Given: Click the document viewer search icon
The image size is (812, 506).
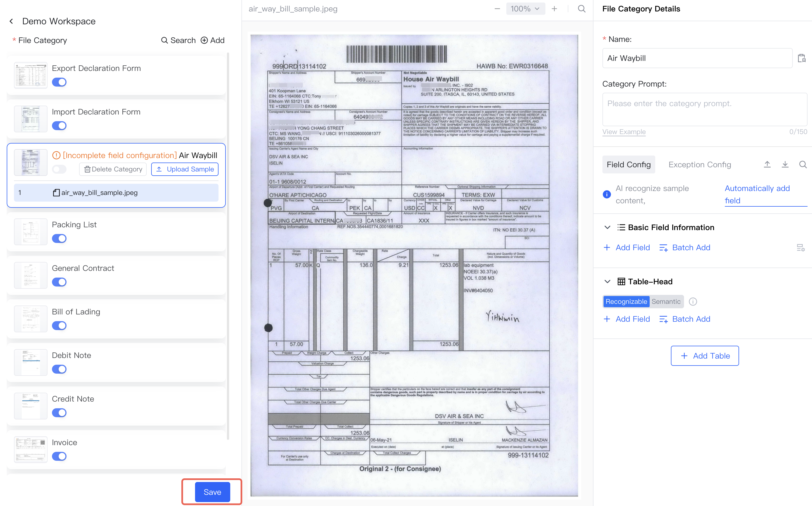Looking at the screenshot, I should (x=582, y=9).
